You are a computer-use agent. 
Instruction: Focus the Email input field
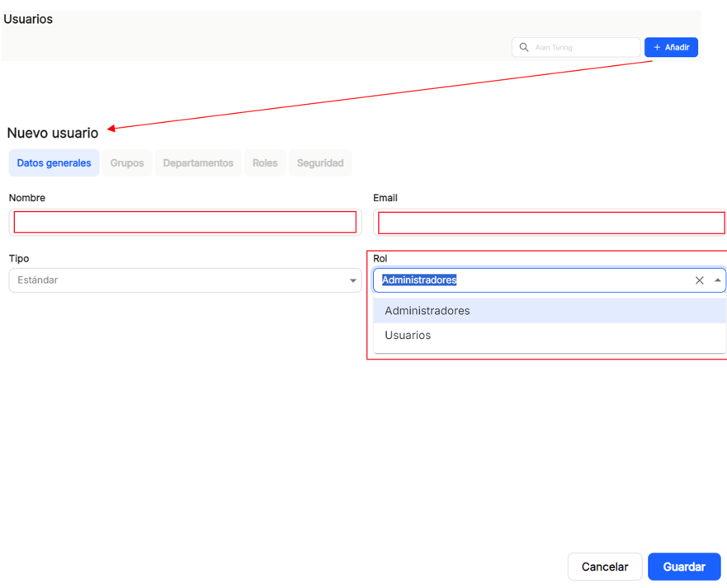(x=550, y=223)
